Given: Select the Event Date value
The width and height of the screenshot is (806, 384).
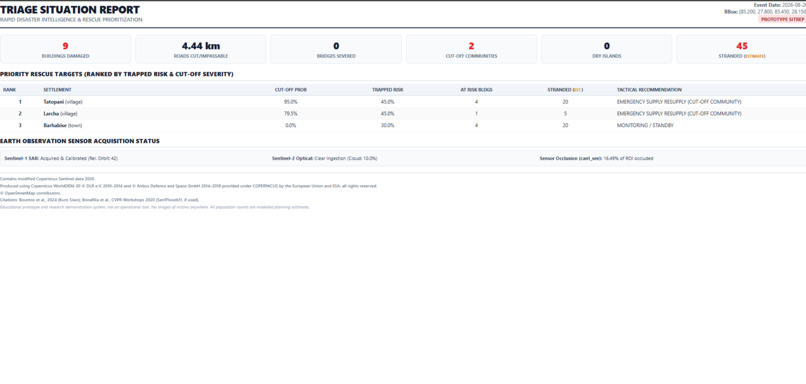Looking at the screenshot, I should pyautogui.click(x=794, y=5).
